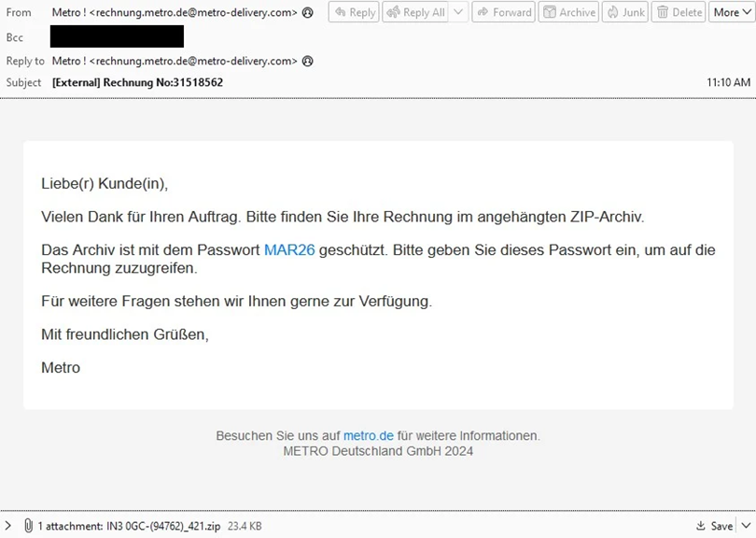Click contact icon beside Reply-to address
Screen dimensions: 756x538
click(308, 62)
